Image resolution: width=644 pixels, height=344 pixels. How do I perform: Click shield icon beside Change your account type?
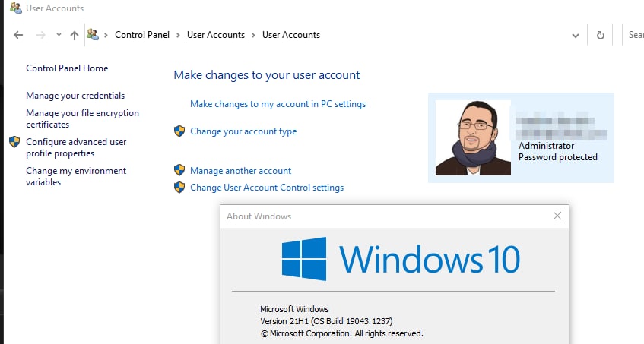(x=179, y=131)
